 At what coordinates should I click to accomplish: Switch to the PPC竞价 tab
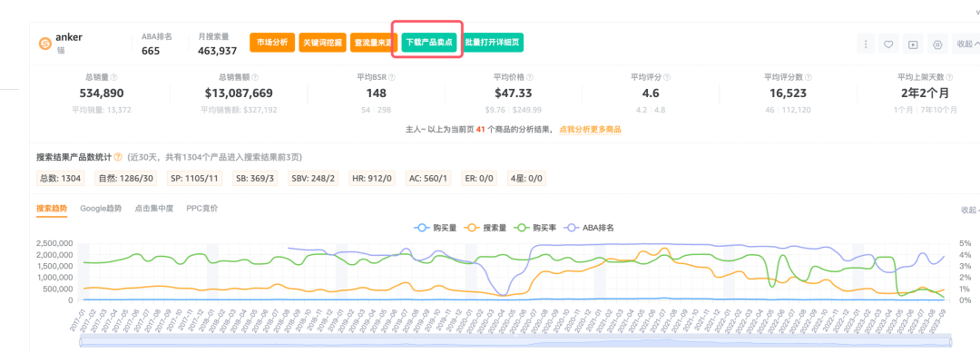201,208
